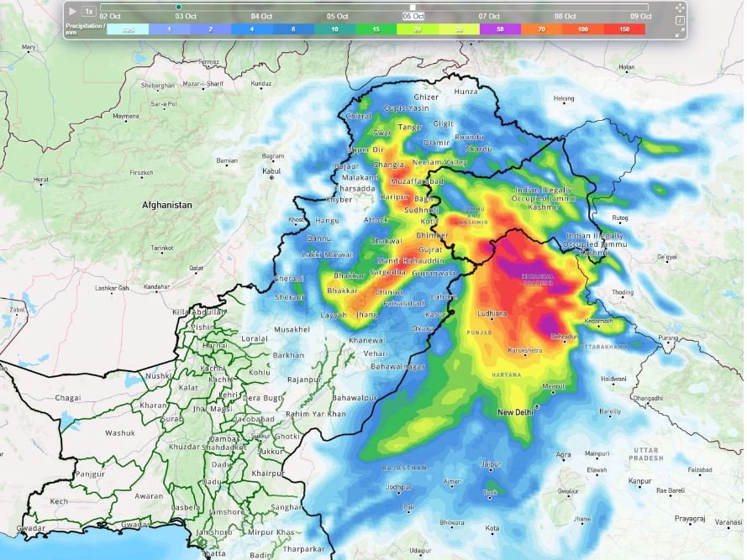The height and width of the screenshot is (560, 747).
Task: Click the white slider handle above 06 Oct
Action: tap(413, 7)
